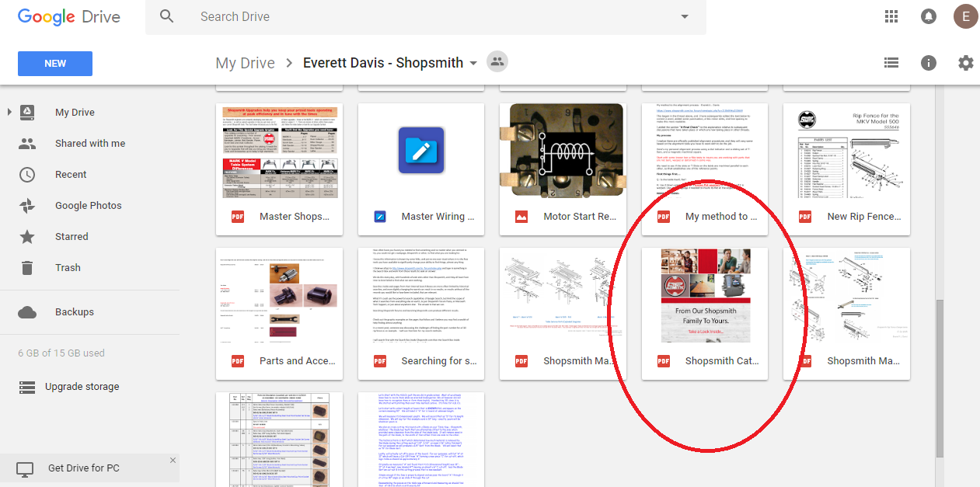Click blue icon of Master Wiring file label
The height and width of the screenshot is (487, 980).
pyautogui.click(x=380, y=217)
